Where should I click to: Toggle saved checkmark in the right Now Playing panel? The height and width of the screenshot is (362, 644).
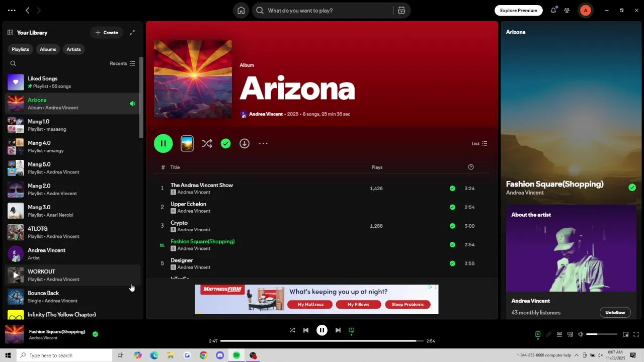click(632, 188)
